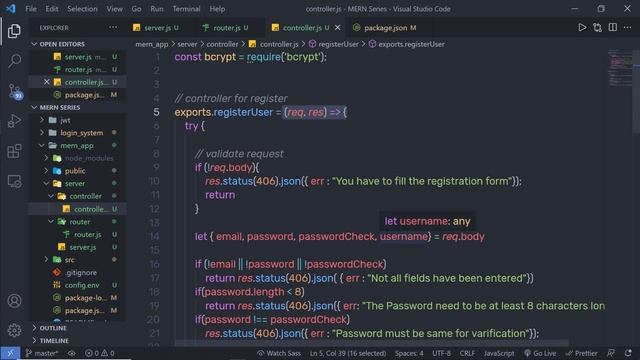Open the Source Control view
Screen dimensions: 640x360
(x=15, y=91)
